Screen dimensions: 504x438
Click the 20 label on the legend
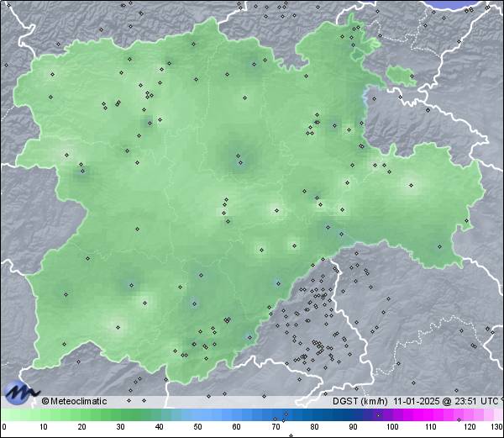(82, 427)
